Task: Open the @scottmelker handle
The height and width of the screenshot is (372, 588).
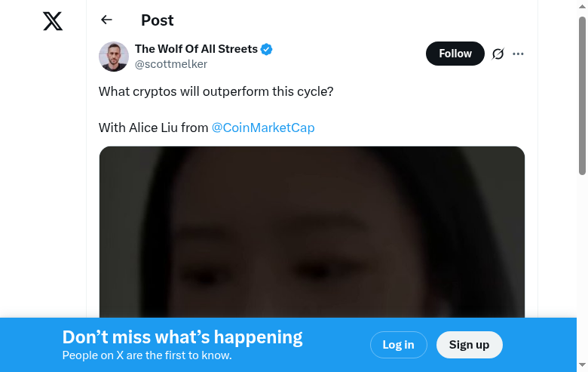Action: click(x=170, y=64)
